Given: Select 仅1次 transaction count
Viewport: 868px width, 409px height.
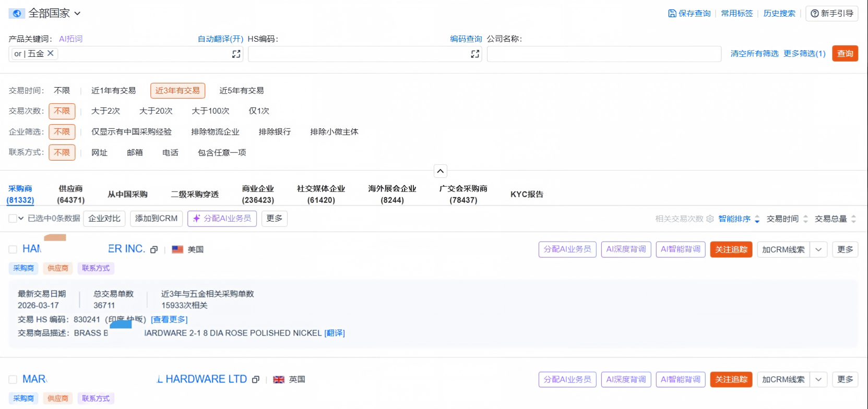Looking at the screenshot, I should 259,111.
